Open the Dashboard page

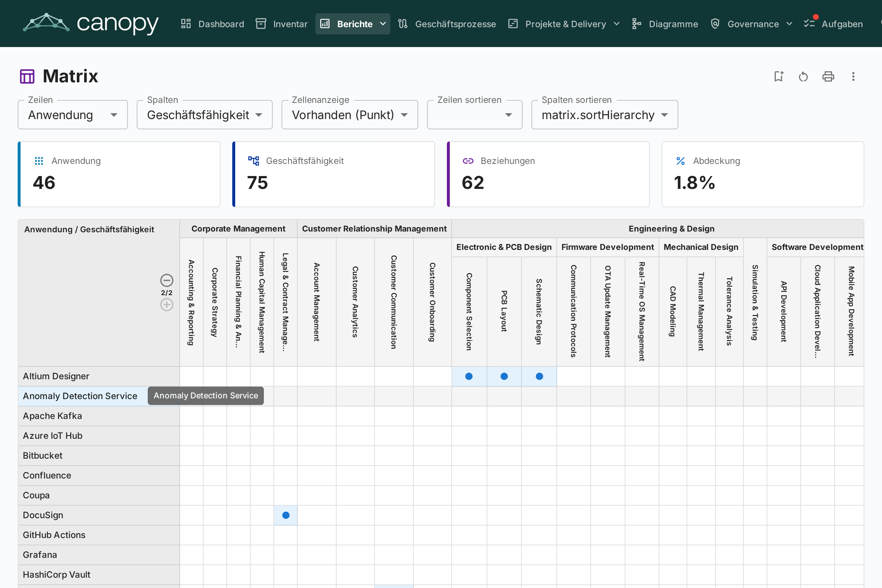coord(212,24)
